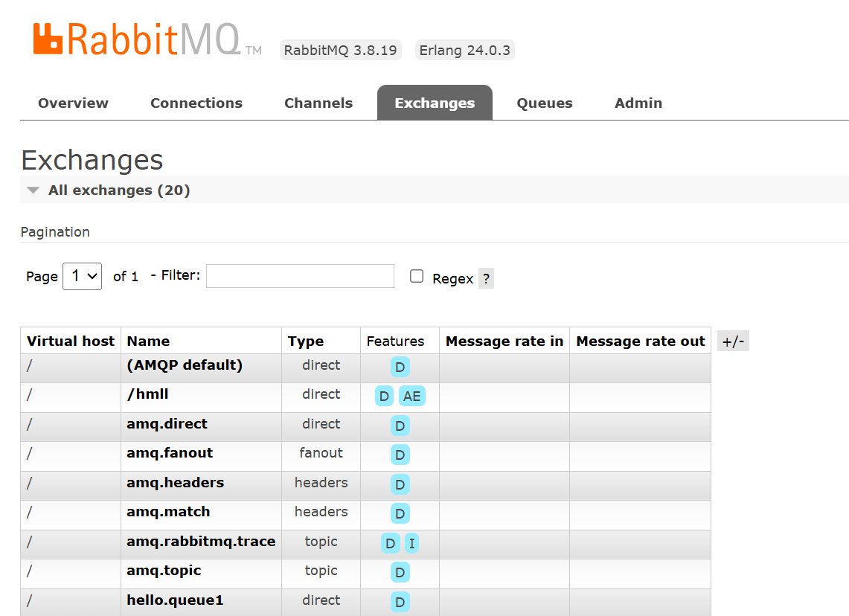Open the amq.headers exchange
The width and height of the screenshot is (849, 616).
[176, 482]
